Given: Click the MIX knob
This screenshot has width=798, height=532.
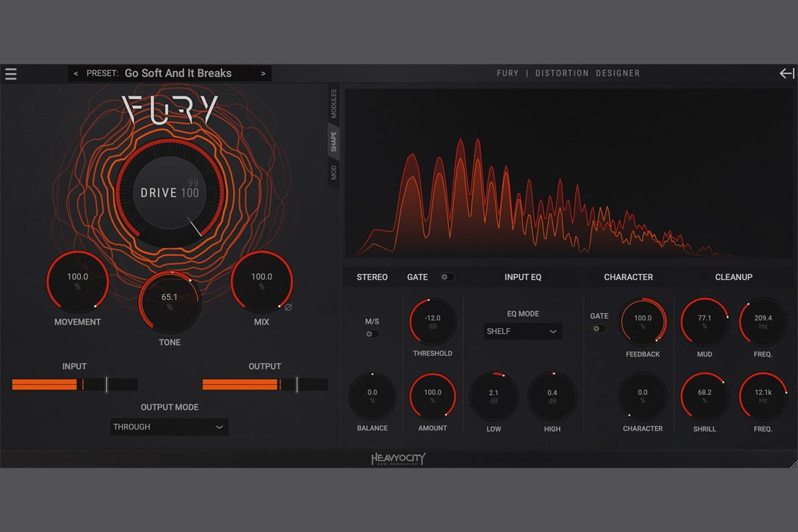Looking at the screenshot, I should pos(261,282).
